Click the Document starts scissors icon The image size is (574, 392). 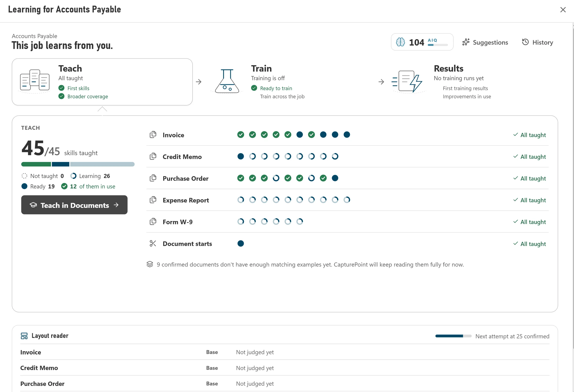click(x=153, y=243)
